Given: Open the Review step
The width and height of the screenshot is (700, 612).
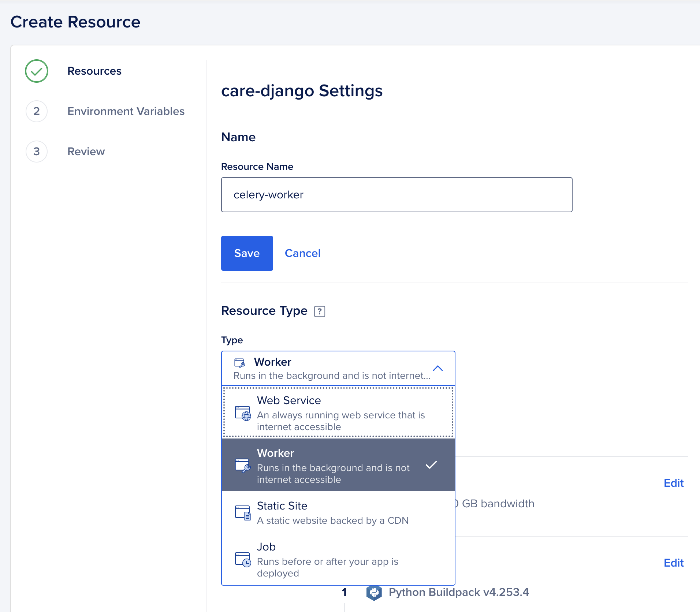Looking at the screenshot, I should (x=86, y=152).
